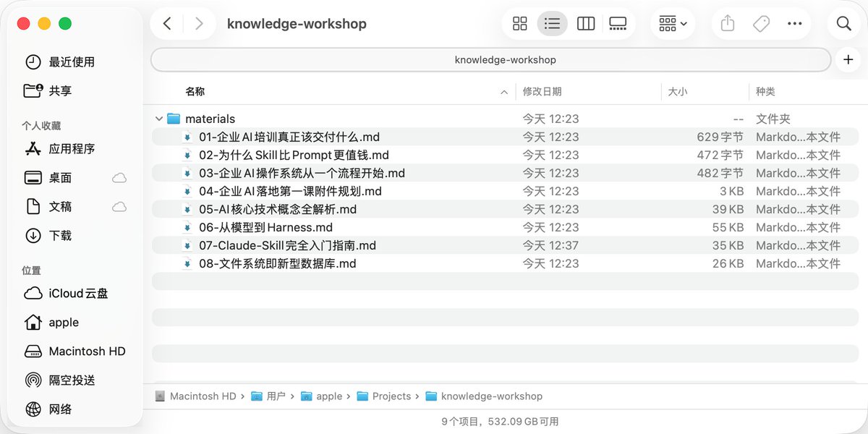This screenshot has height=434, width=868.
Task: Collapse the materials folder disclosure triangle
Action: [158, 119]
